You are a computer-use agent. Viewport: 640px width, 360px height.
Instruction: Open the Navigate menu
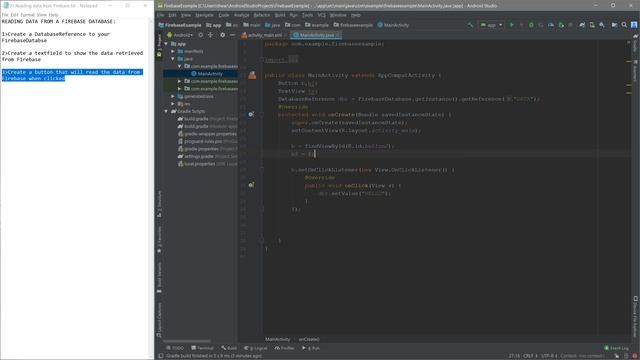204,15
